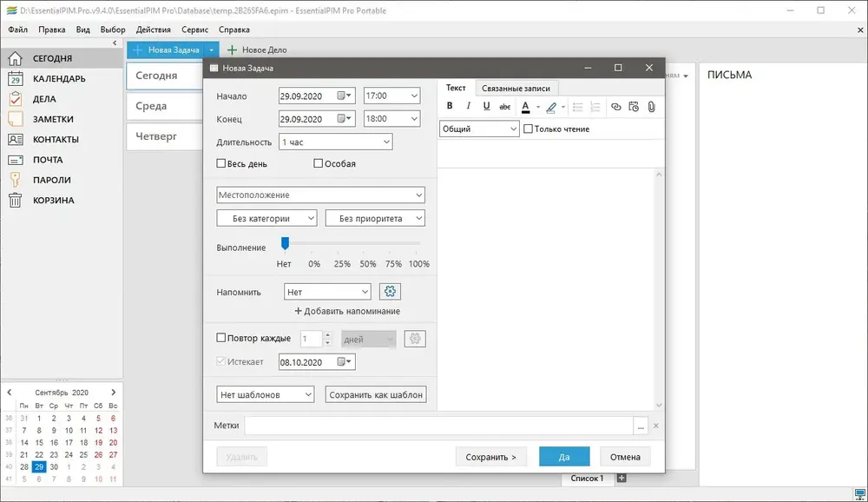Screen dimensions: 868x502
Task: Open reminder settings gear icon
Action: pos(390,292)
